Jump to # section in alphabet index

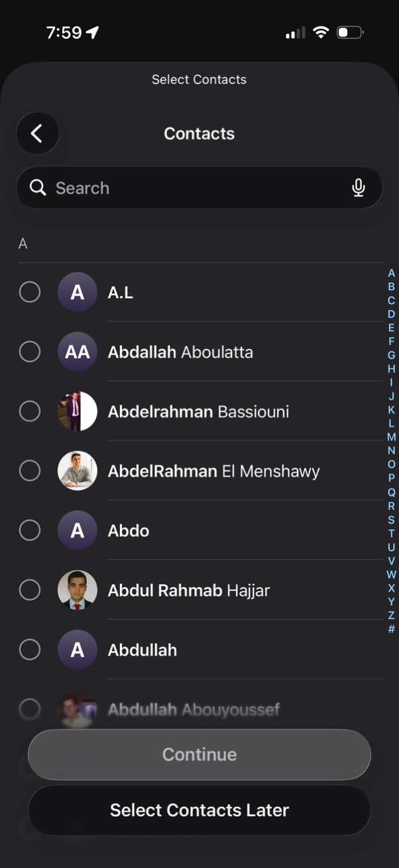(392, 628)
